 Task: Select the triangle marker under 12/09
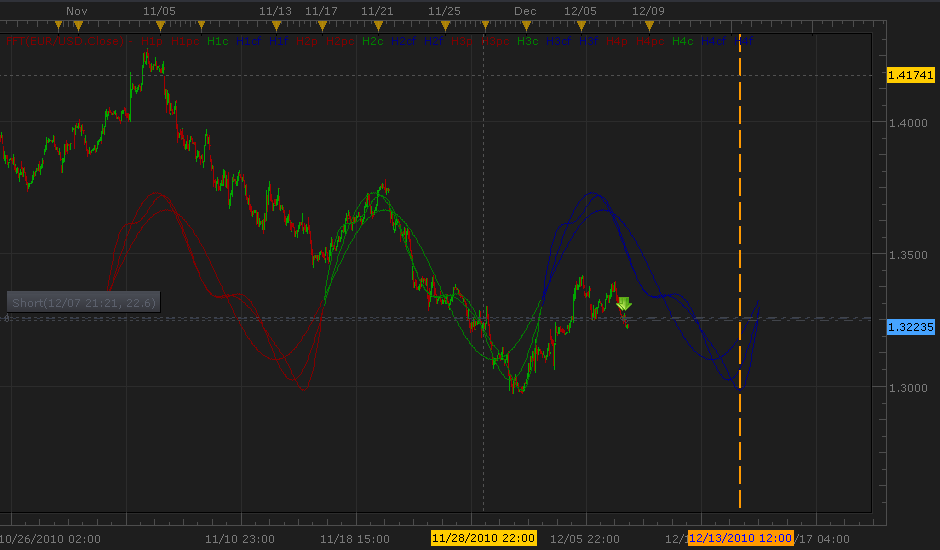649,25
